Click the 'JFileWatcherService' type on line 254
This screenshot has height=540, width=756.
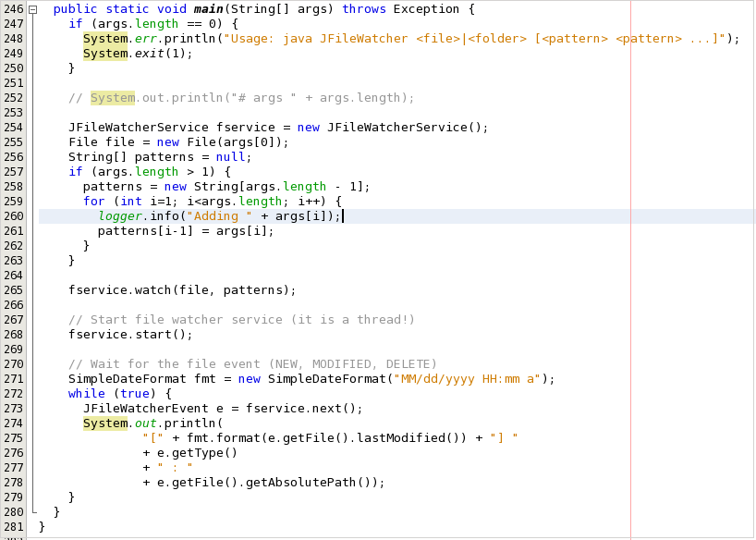pos(139,128)
